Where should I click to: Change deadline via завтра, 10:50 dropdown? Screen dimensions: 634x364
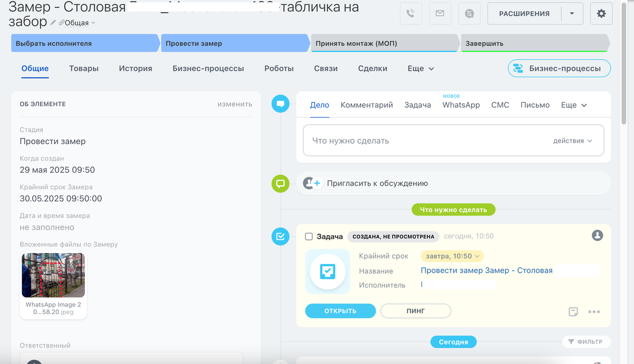click(x=452, y=256)
